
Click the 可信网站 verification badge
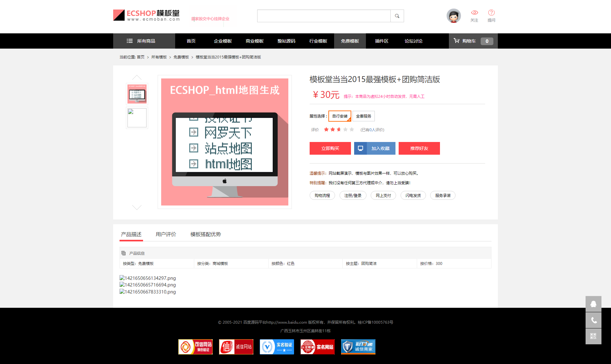(x=195, y=347)
